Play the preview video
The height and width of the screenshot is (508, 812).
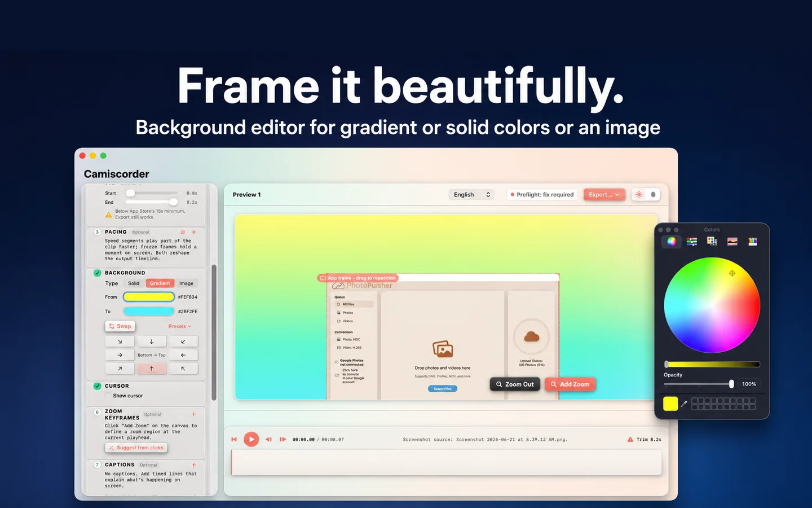[x=251, y=439]
